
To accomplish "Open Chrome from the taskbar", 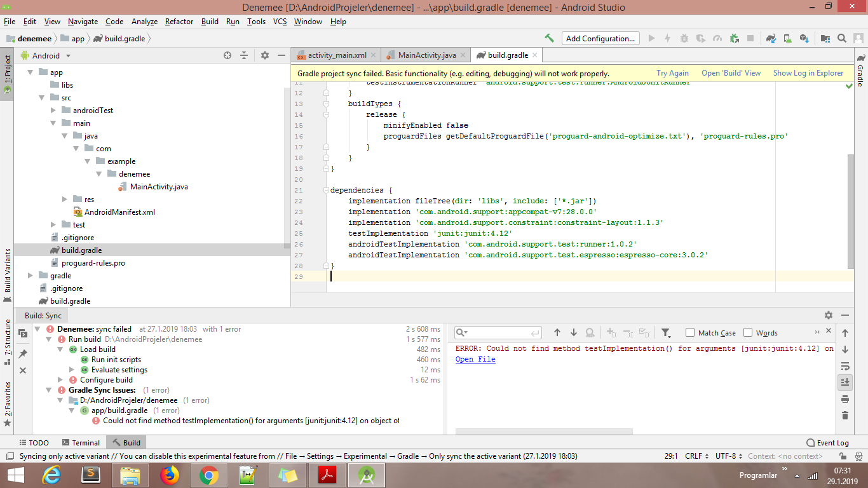I will tap(208, 475).
